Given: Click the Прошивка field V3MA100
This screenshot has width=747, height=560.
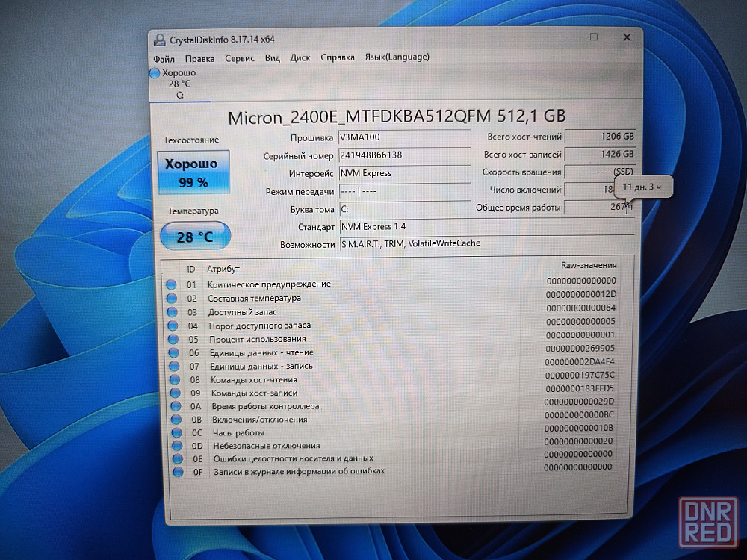Looking at the screenshot, I should 404,137.
